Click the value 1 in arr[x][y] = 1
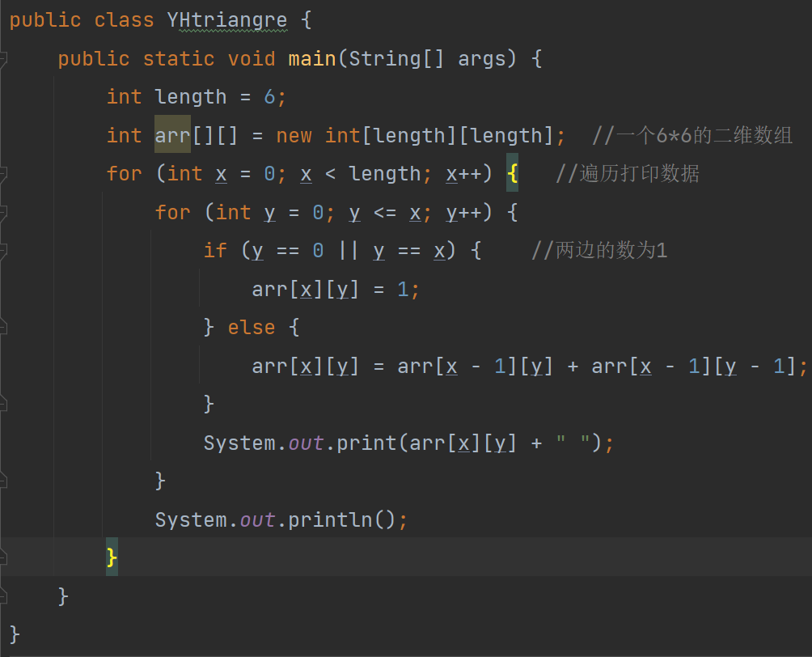Image resolution: width=812 pixels, height=657 pixels. coord(403,289)
